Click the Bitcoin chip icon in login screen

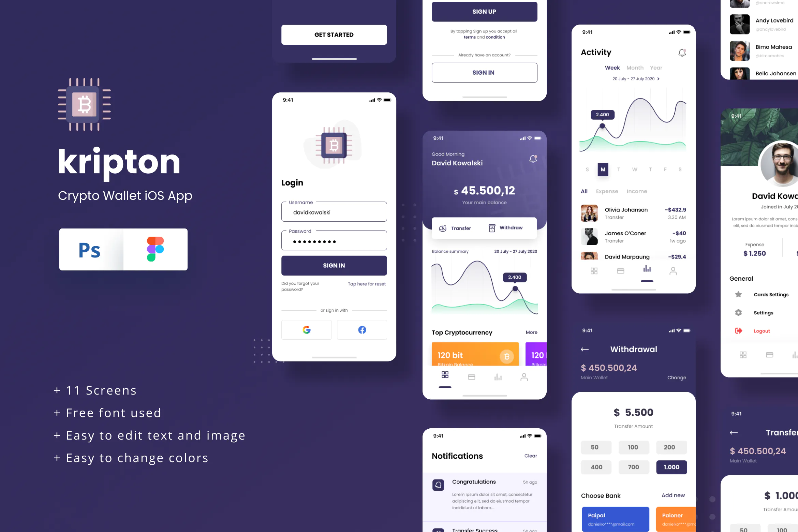coord(334,146)
